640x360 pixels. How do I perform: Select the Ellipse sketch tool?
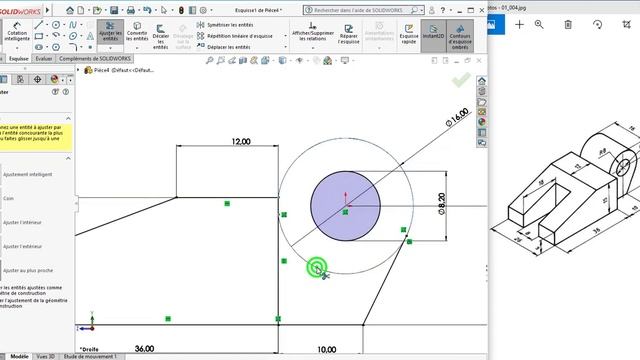click(73, 36)
